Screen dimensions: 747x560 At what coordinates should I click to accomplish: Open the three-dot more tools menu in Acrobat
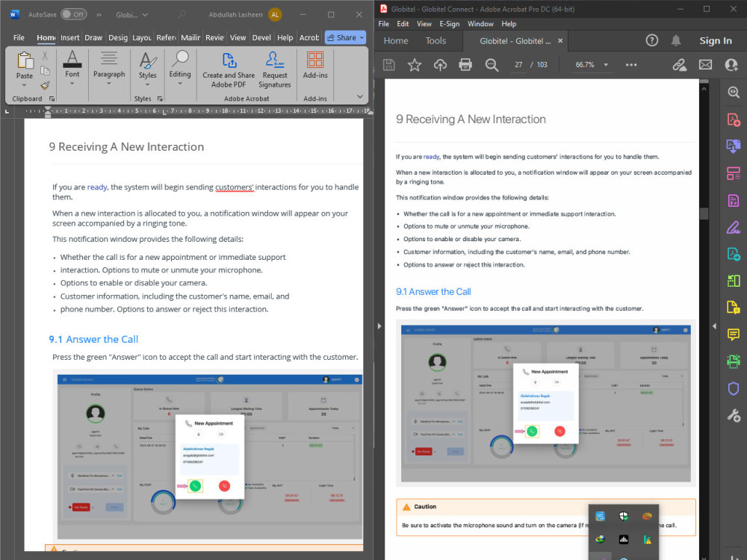click(631, 65)
